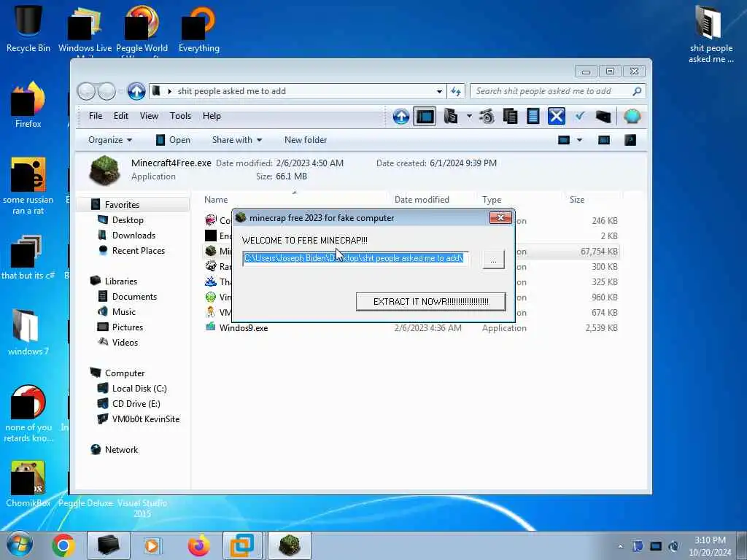Launch Chrome from the taskbar

pos(63,545)
